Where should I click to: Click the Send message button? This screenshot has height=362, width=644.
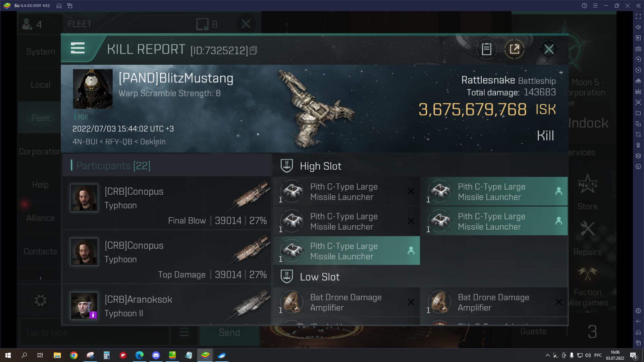[x=229, y=333]
